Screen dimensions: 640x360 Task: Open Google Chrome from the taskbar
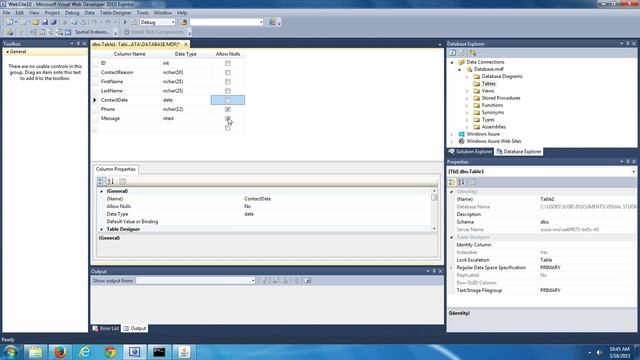coord(110,352)
